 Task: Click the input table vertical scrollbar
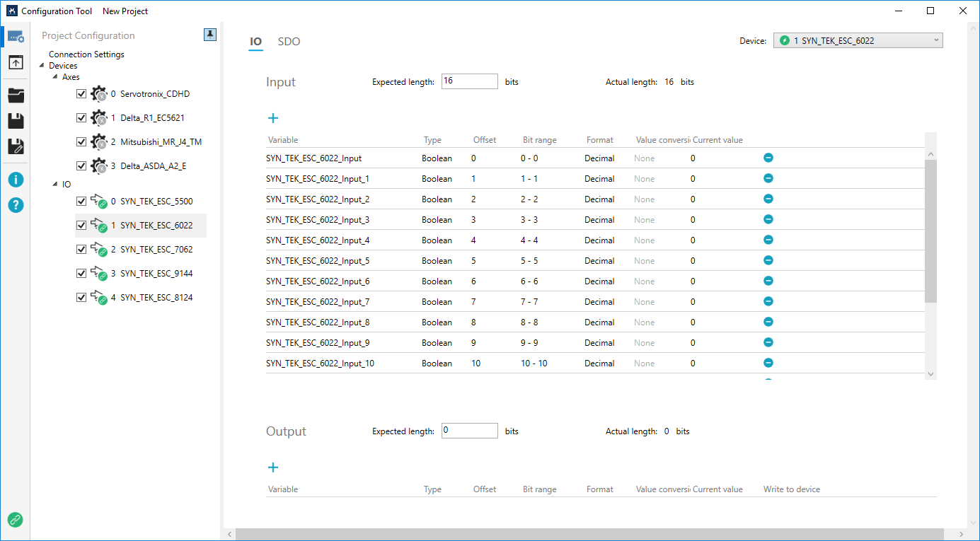click(x=930, y=231)
